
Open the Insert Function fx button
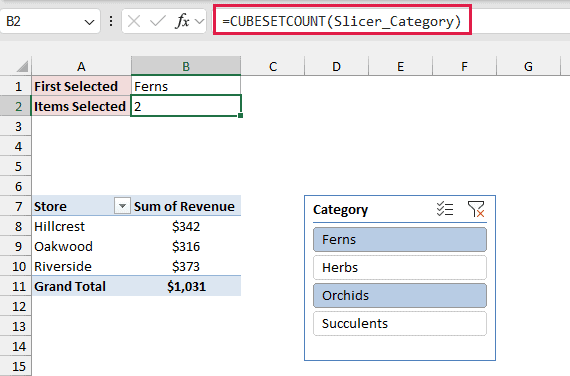(x=182, y=21)
